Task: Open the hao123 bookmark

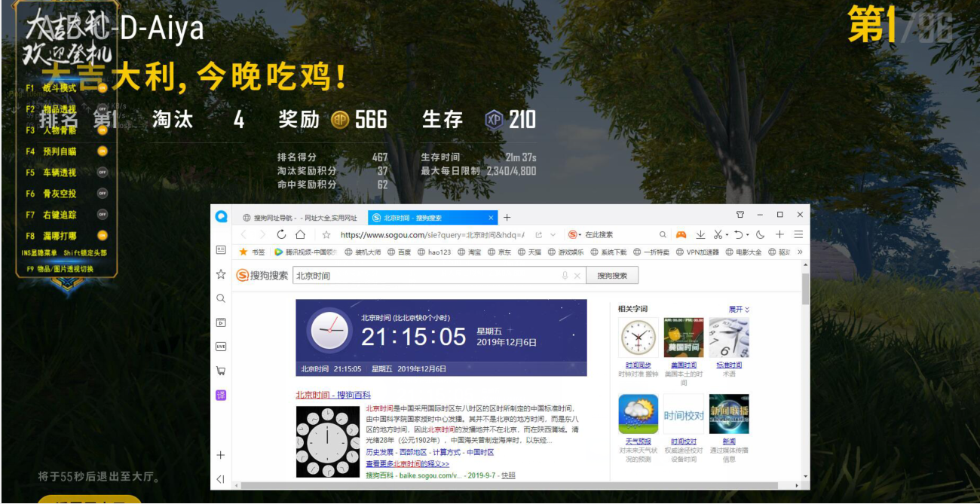Action: [434, 252]
